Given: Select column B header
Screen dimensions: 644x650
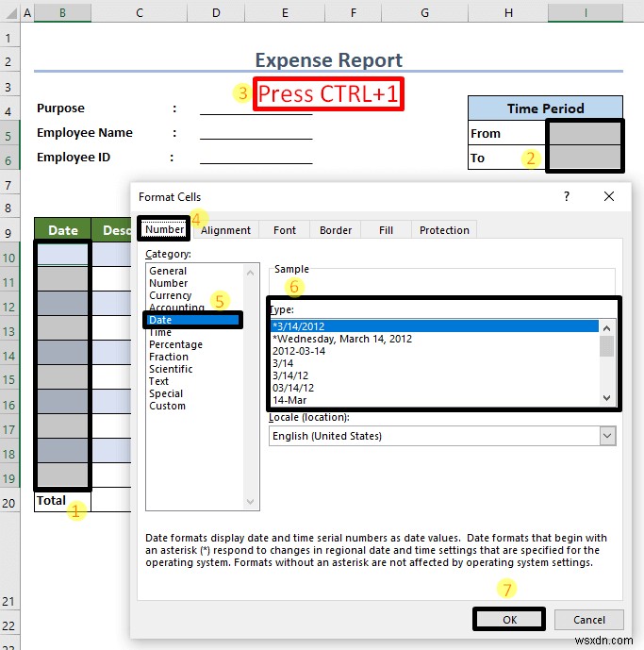Looking at the screenshot, I should pyautogui.click(x=62, y=13).
